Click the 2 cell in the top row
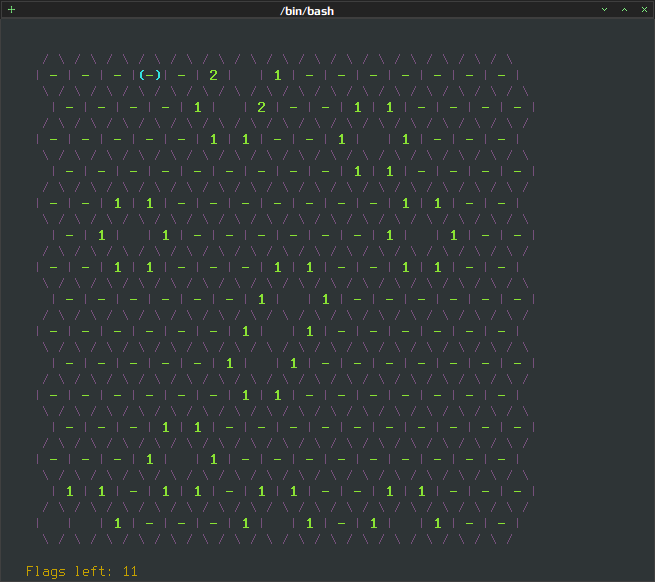The width and height of the screenshot is (655, 582). (213, 75)
